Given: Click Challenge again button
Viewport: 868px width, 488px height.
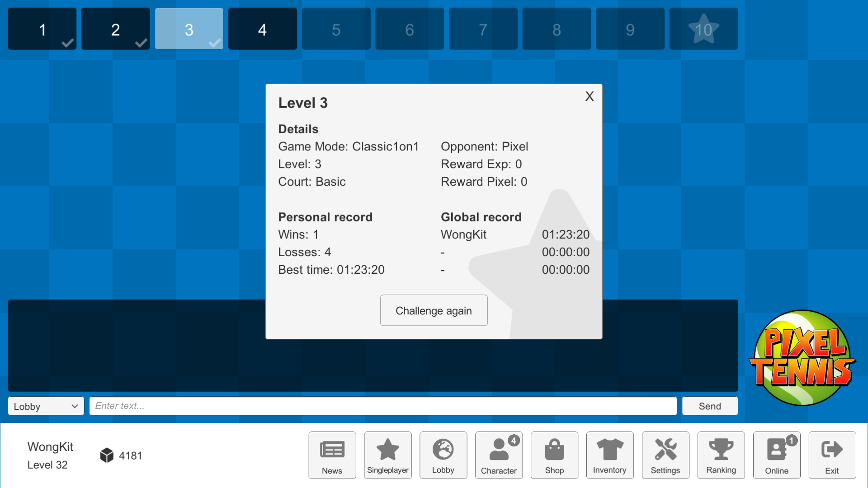Looking at the screenshot, I should tap(434, 310).
